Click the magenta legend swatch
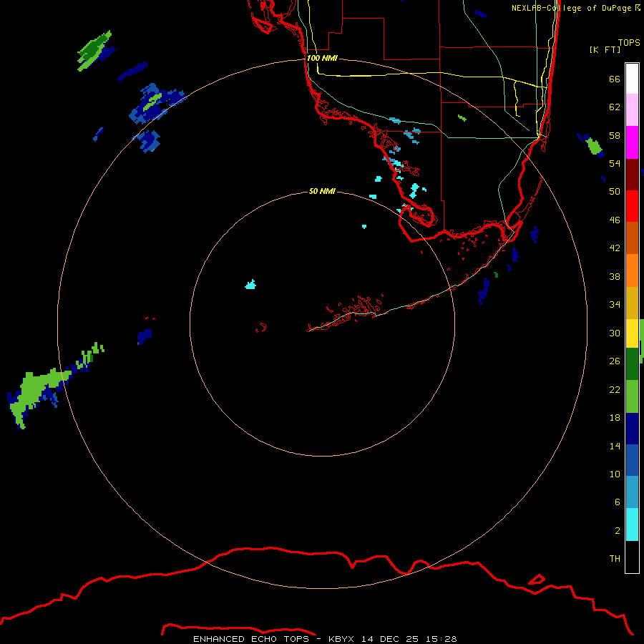This screenshot has width=644, height=644. (x=632, y=142)
